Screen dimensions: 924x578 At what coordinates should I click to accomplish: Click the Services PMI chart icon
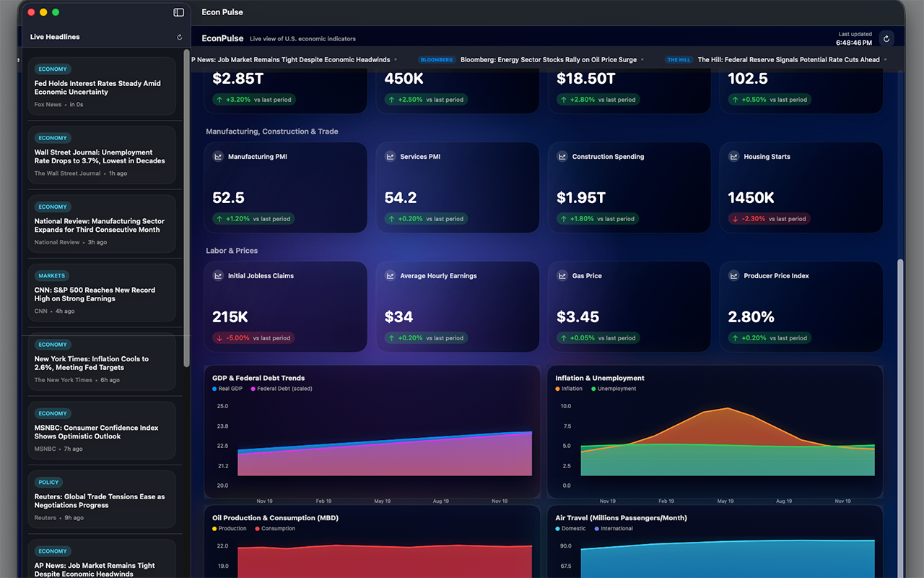[x=391, y=156]
